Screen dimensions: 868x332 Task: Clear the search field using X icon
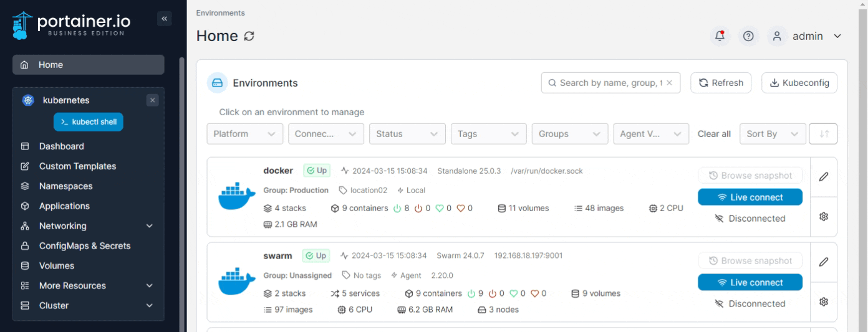tap(669, 83)
